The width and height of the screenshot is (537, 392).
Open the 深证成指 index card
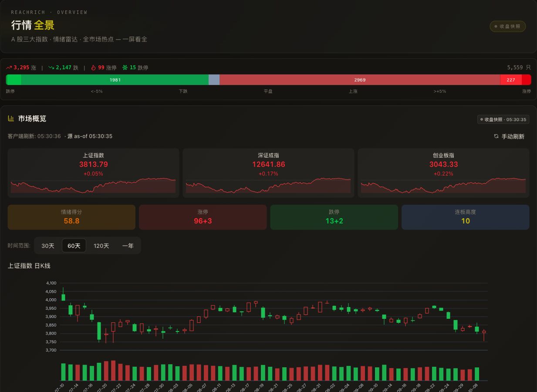268,173
